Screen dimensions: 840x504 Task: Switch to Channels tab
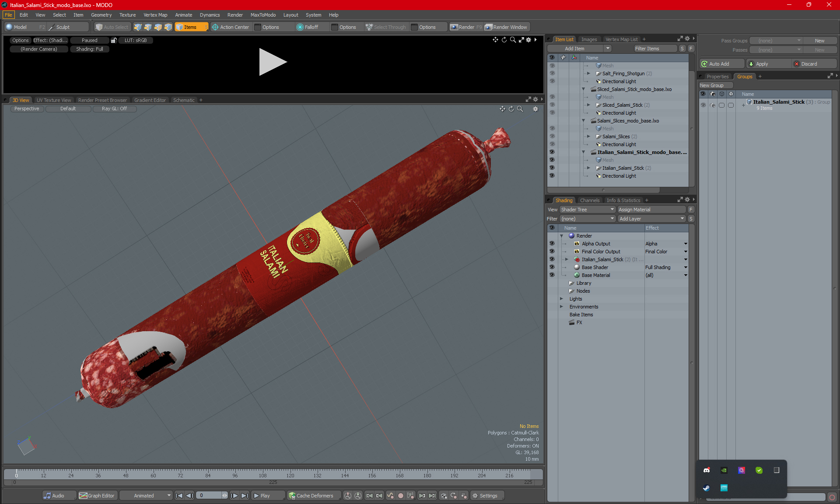589,200
